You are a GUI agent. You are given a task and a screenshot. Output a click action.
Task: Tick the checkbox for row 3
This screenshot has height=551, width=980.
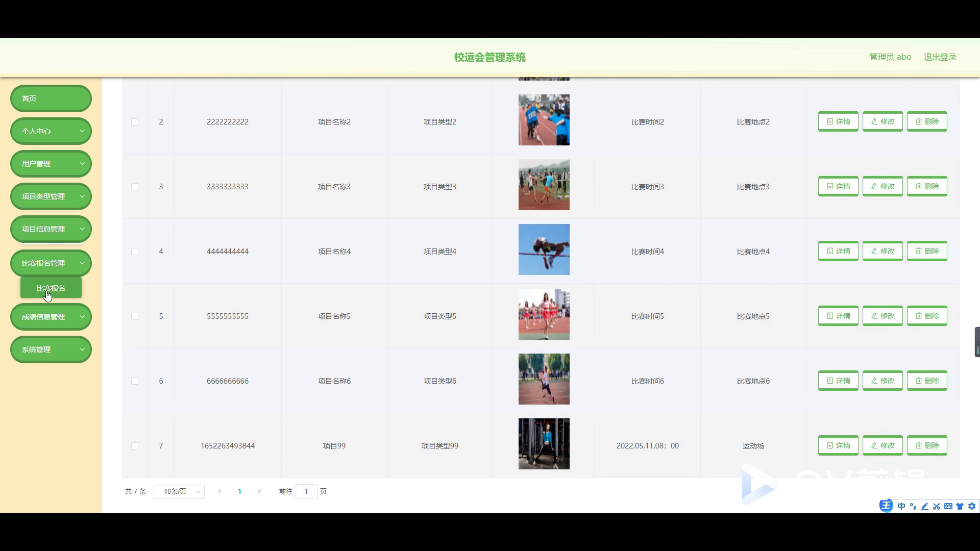135,187
